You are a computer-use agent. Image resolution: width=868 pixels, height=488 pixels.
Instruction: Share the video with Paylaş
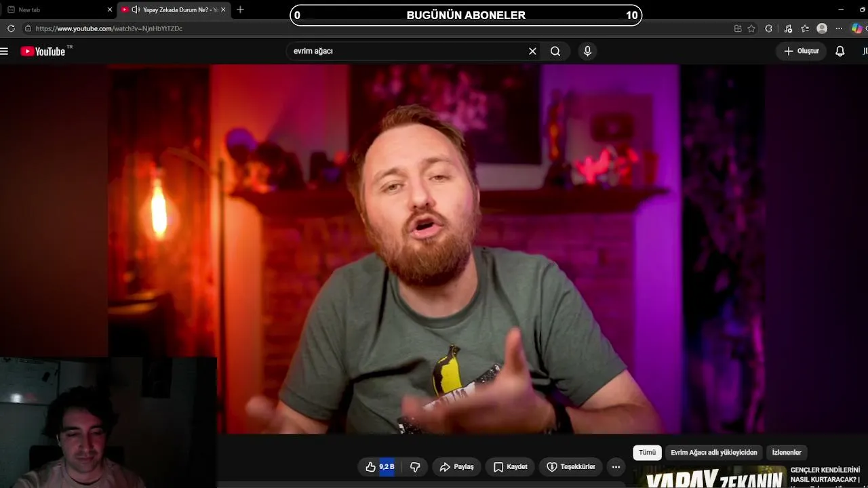pos(456,467)
